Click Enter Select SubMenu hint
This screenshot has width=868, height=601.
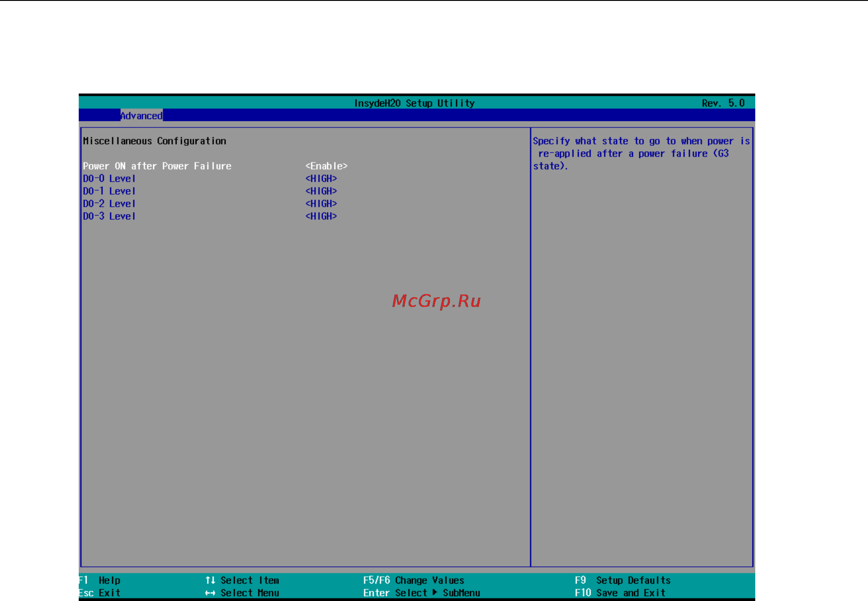[422, 593]
